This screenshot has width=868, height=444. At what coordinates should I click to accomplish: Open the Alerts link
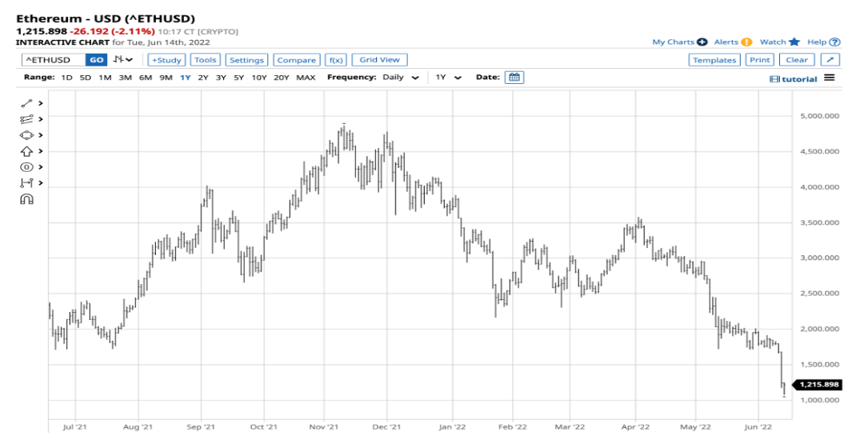point(726,42)
